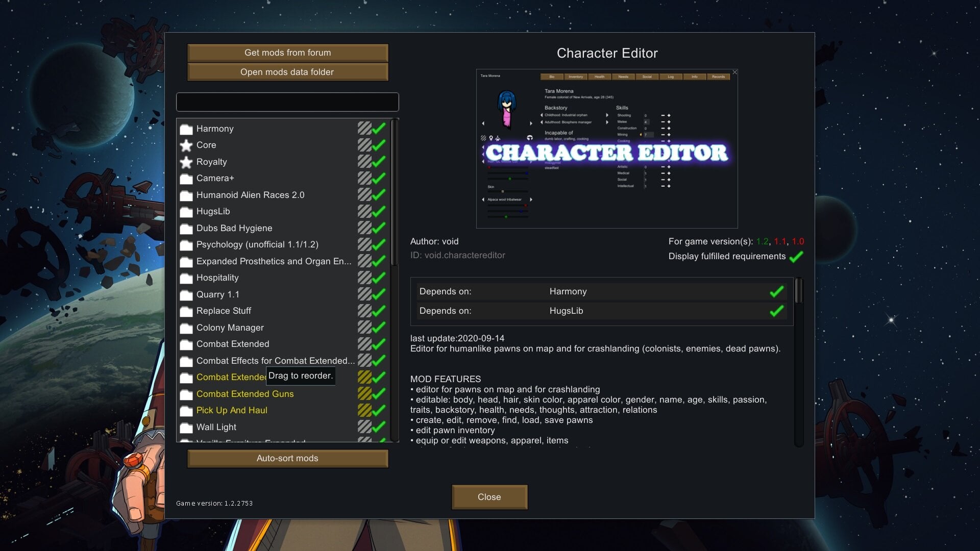Select the Hospitality mod name
The width and height of the screenshot is (980, 551).
tap(217, 278)
